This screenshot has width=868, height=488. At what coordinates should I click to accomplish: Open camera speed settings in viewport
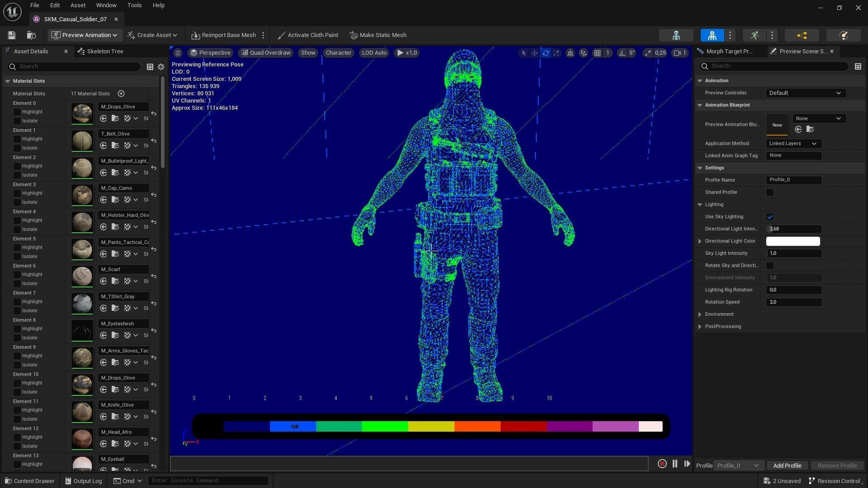click(680, 53)
